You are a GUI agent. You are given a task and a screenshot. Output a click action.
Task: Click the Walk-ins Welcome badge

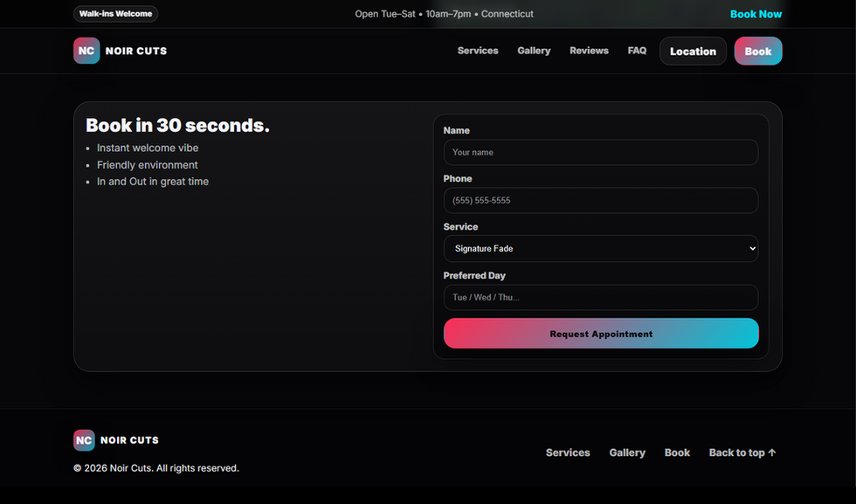pos(115,13)
